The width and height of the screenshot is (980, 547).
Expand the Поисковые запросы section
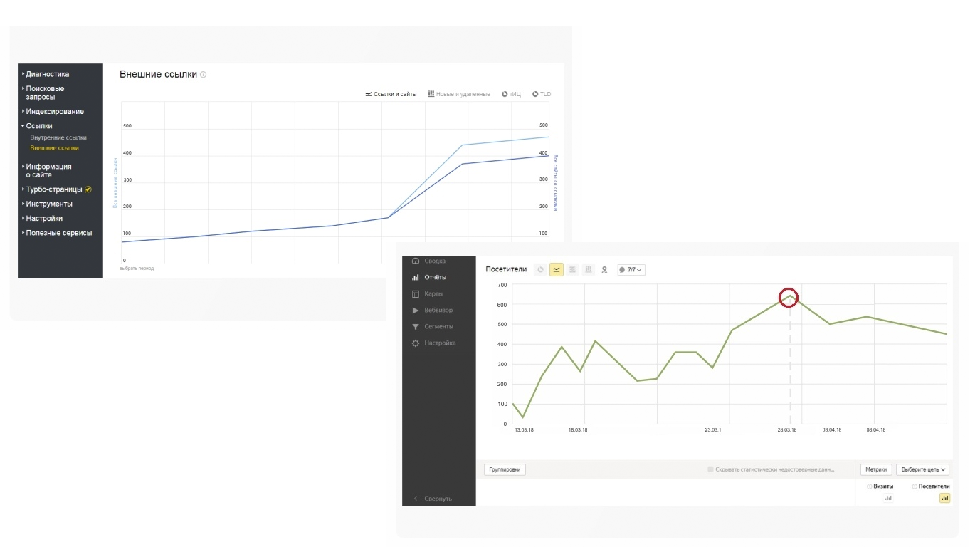[44, 93]
